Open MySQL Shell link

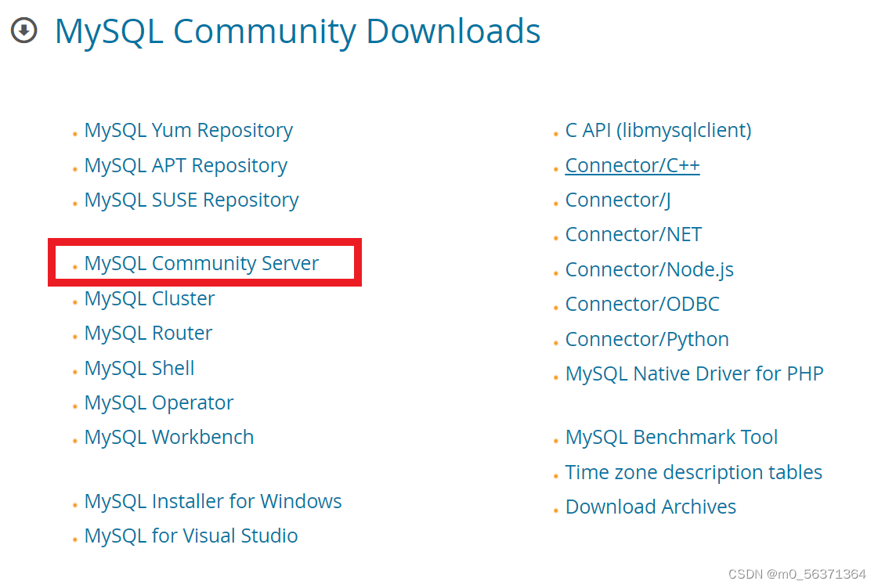pos(139,369)
